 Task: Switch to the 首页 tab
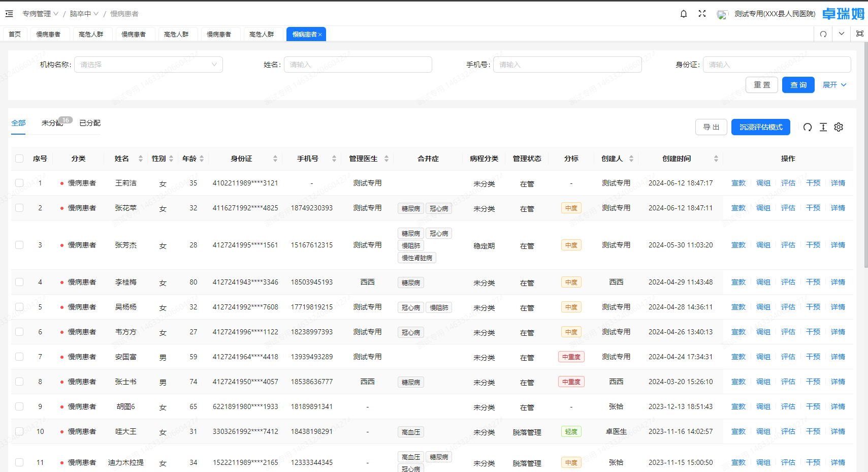(15, 35)
